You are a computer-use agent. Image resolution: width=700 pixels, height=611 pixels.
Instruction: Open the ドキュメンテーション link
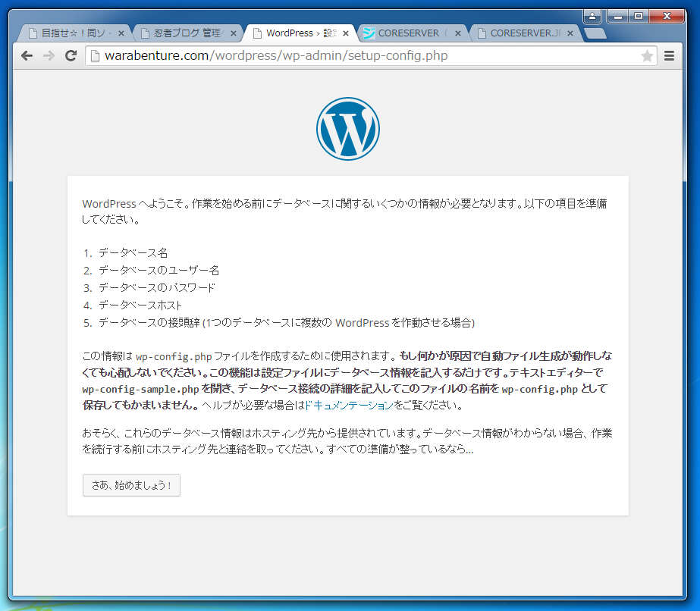(349, 406)
